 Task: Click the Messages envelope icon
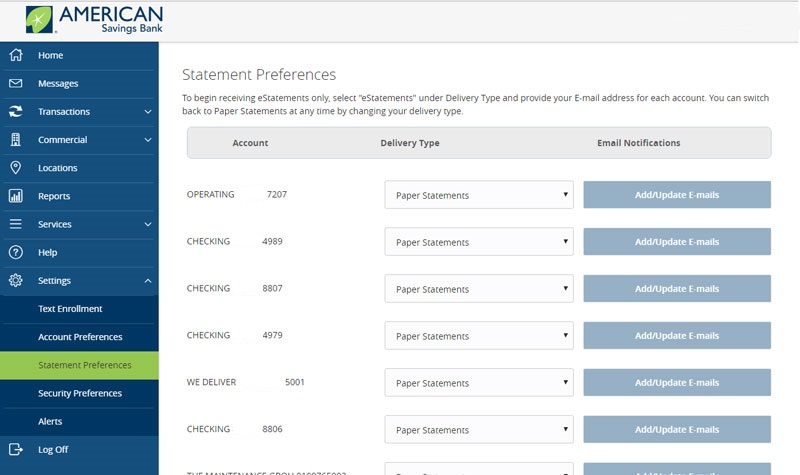(16, 83)
